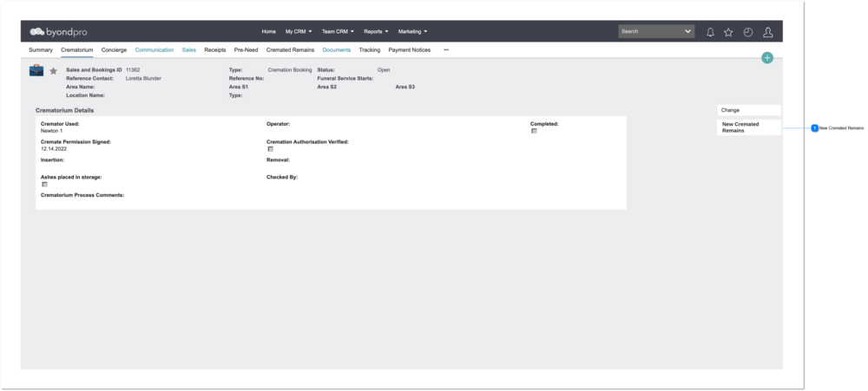
Task: Click the reference contact Loretta Blunder
Action: tap(143, 79)
